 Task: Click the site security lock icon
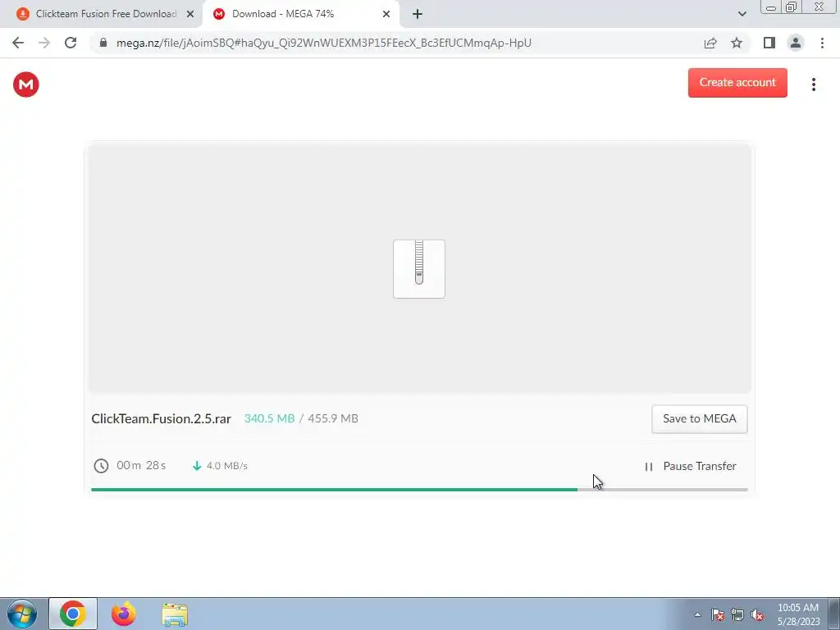click(x=103, y=43)
